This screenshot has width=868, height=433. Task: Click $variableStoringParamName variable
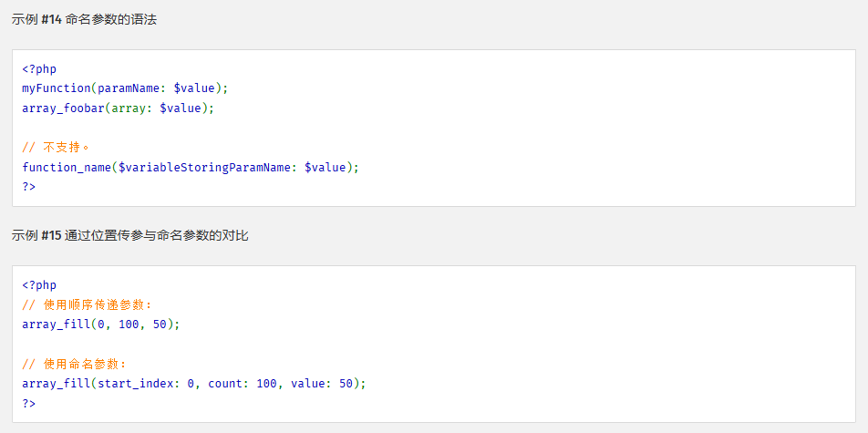coord(204,167)
